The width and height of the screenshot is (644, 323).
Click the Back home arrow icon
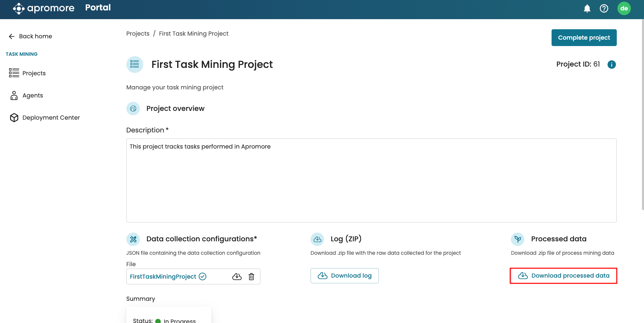tap(12, 36)
